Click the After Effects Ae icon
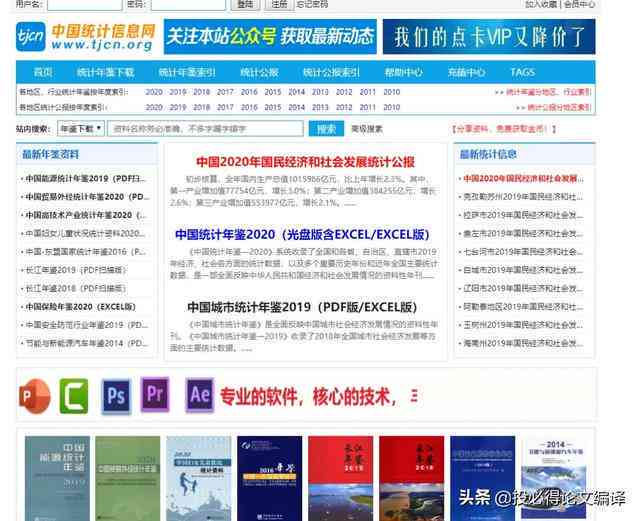 [200, 395]
